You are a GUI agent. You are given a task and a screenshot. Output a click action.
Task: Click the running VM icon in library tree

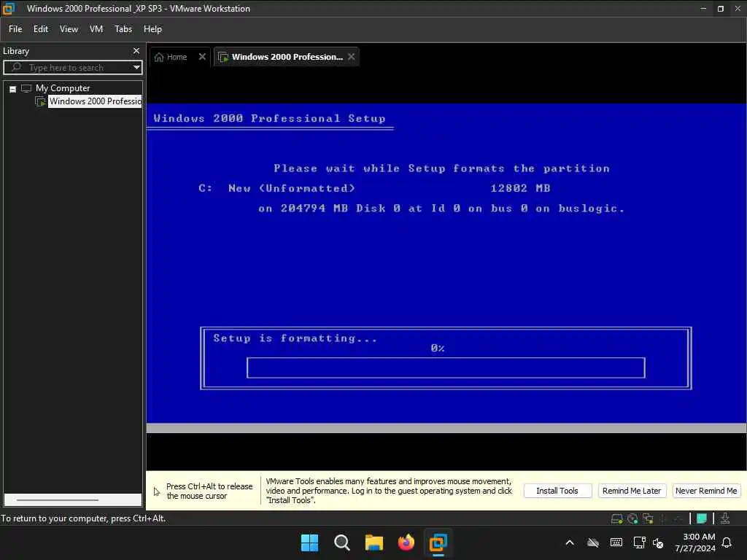pos(41,101)
